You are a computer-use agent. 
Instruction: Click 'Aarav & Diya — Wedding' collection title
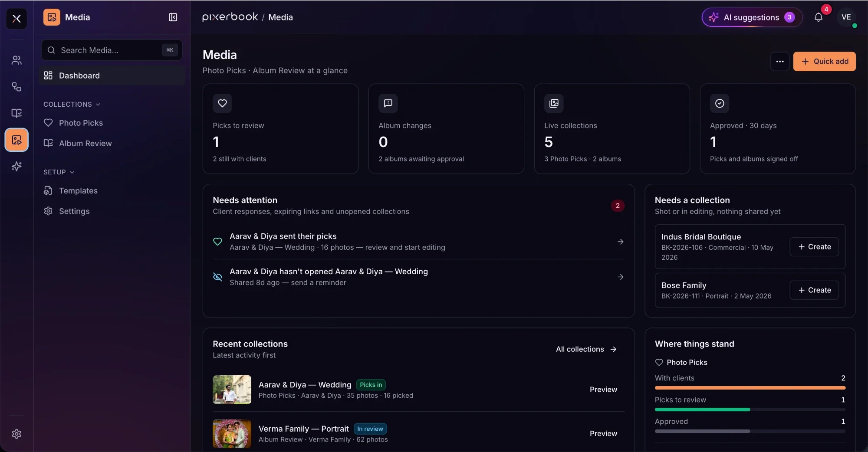[x=305, y=385]
